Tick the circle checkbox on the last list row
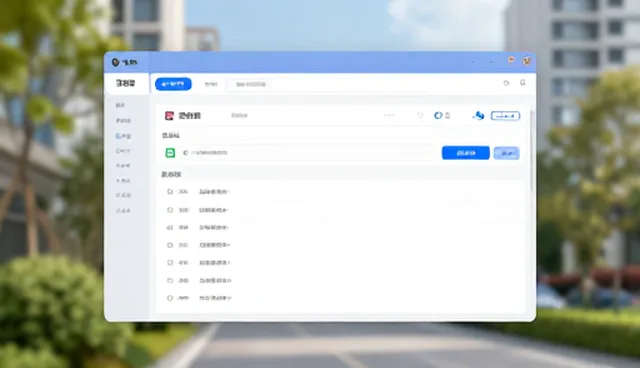 [x=170, y=298]
